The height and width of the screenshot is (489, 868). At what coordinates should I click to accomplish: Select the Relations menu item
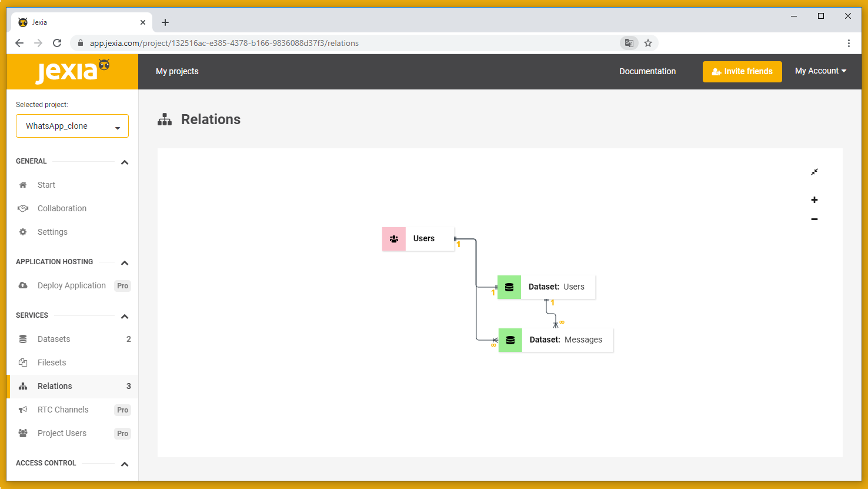tap(72, 386)
